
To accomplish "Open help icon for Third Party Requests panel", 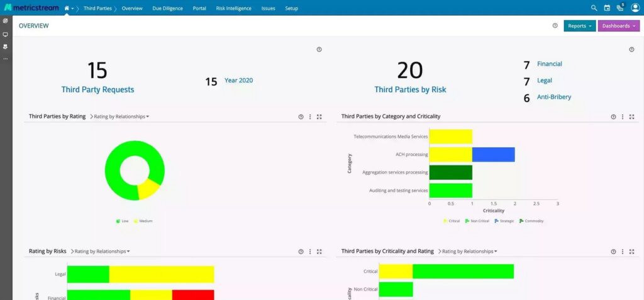I will pos(319,49).
